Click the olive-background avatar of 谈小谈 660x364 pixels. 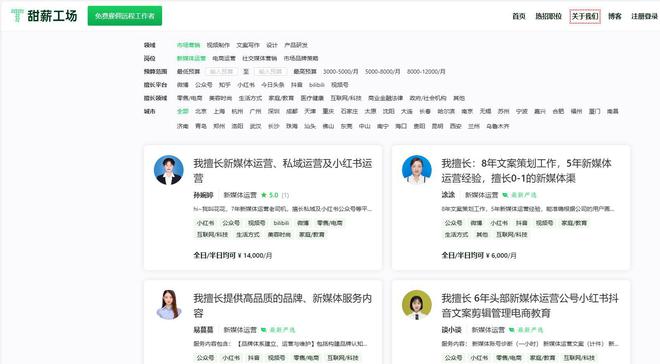(x=417, y=305)
